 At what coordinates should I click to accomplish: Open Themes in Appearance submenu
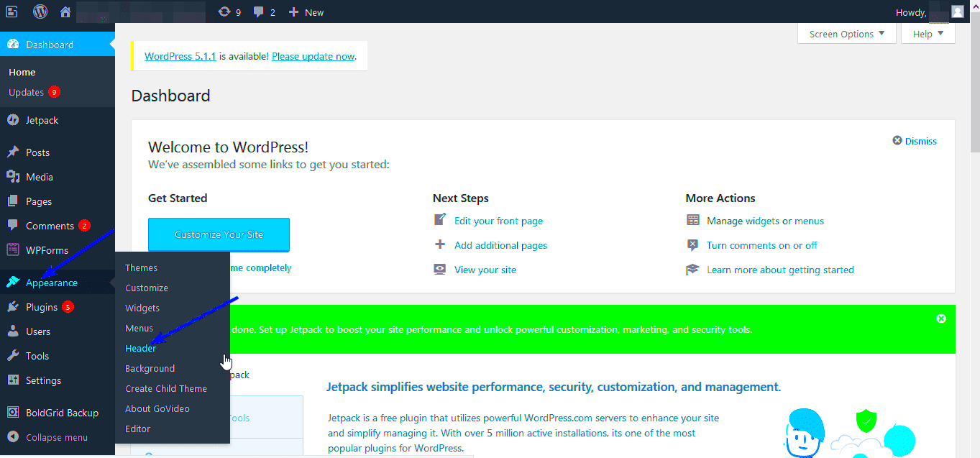[x=141, y=267]
